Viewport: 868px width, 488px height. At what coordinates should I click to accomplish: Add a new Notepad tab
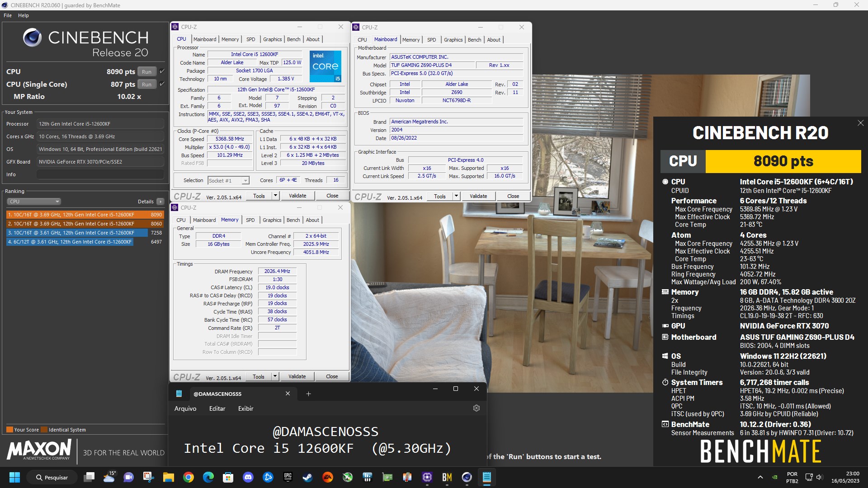(308, 394)
